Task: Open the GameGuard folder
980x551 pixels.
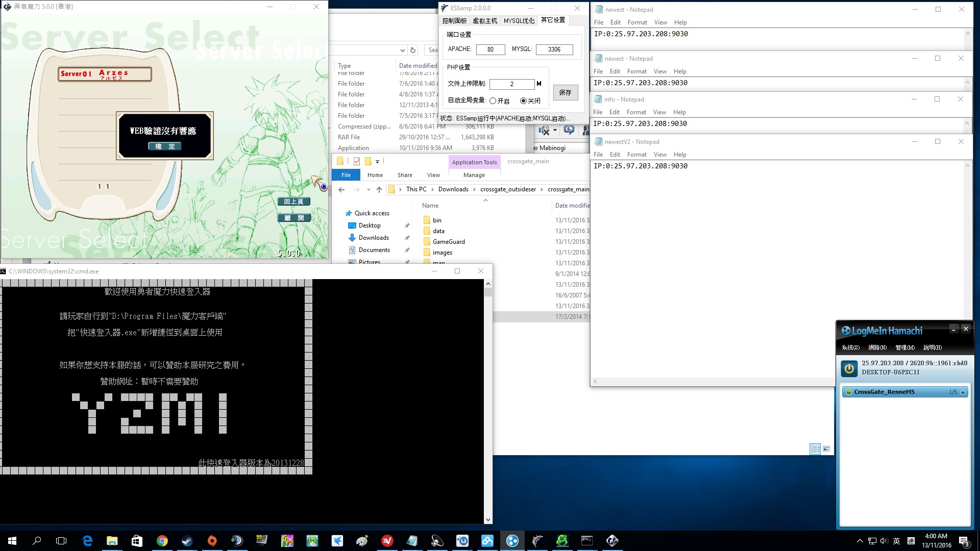Action: pos(449,242)
